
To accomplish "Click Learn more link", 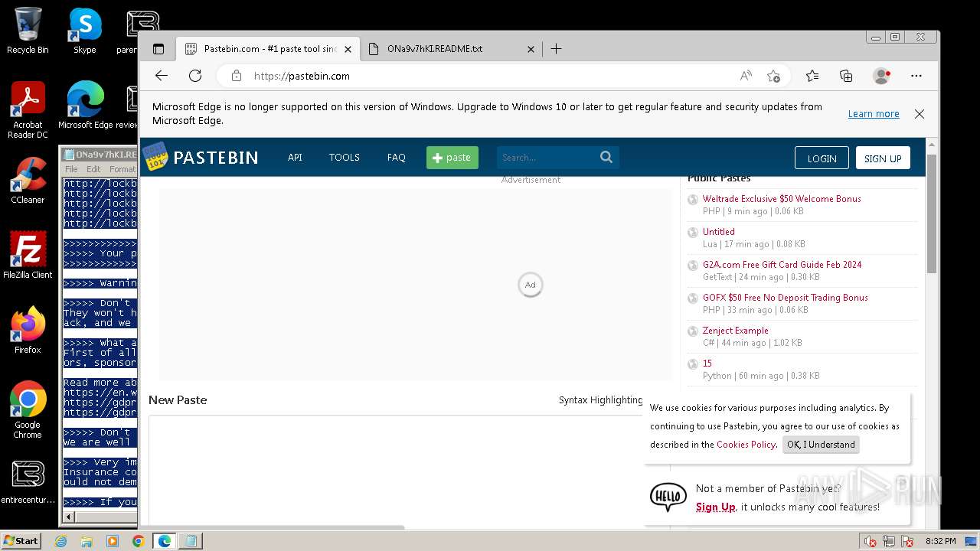I will pos(874,114).
